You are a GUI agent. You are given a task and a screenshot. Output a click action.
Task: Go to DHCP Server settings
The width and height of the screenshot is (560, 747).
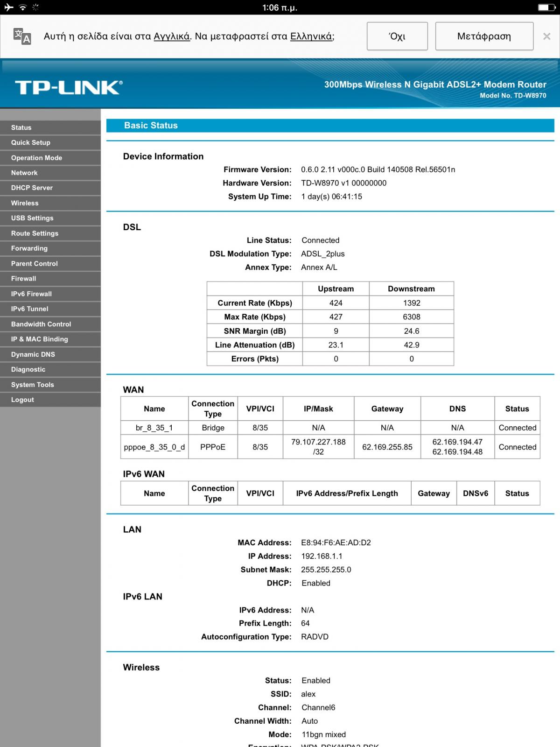(50, 188)
